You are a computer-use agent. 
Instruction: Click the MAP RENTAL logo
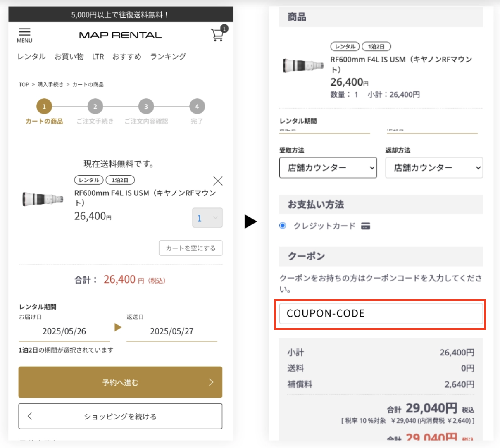click(120, 35)
